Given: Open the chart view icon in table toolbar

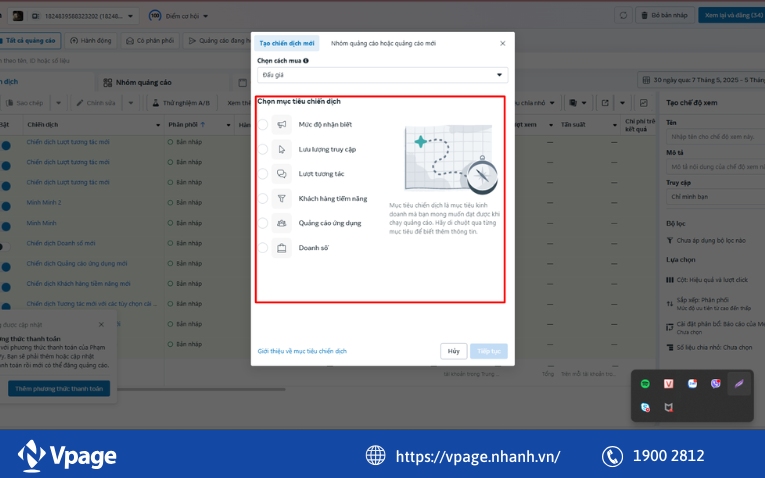Looking at the screenshot, I should pyautogui.click(x=644, y=103).
